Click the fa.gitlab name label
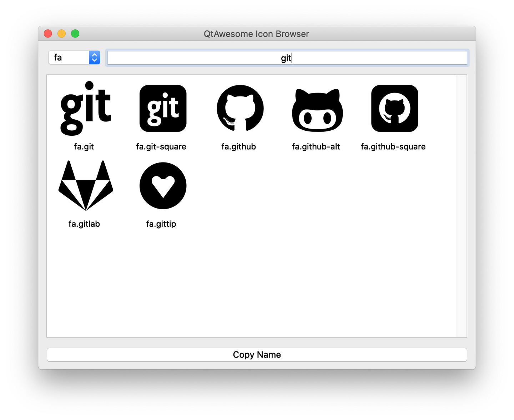 [x=84, y=224]
